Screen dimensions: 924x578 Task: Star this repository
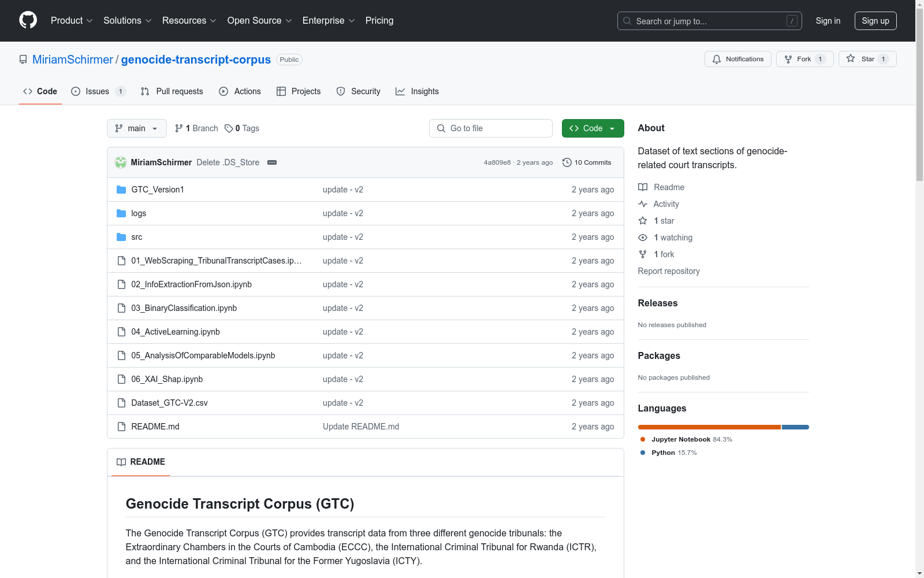(x=867, y=59)
